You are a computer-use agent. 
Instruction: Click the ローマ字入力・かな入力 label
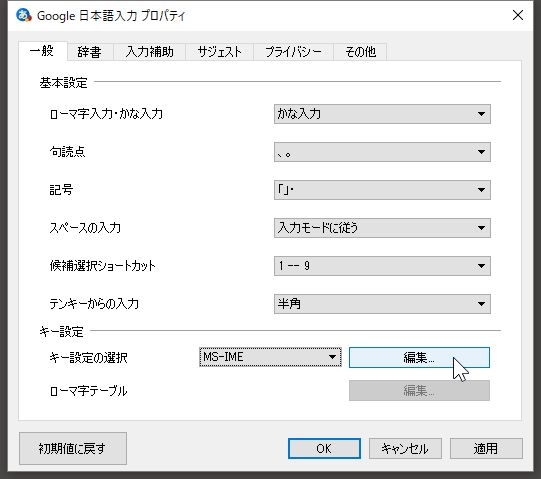tap(106, 114)
